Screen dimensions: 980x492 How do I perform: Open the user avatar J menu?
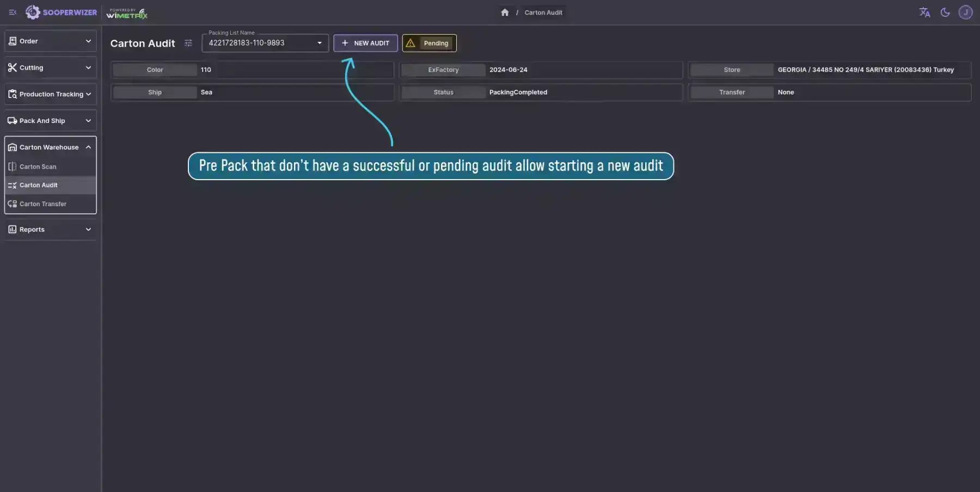click(965, 12)
